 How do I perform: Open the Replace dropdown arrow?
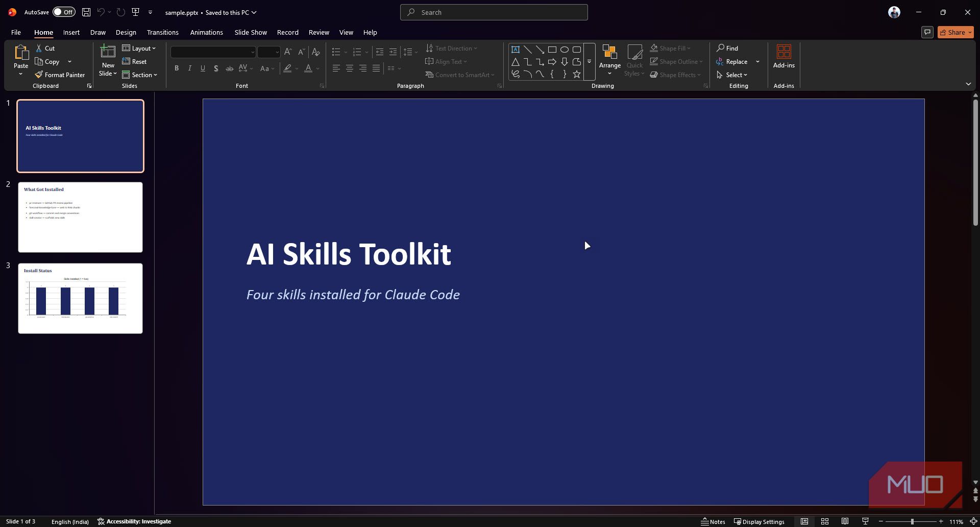[757, 61]
